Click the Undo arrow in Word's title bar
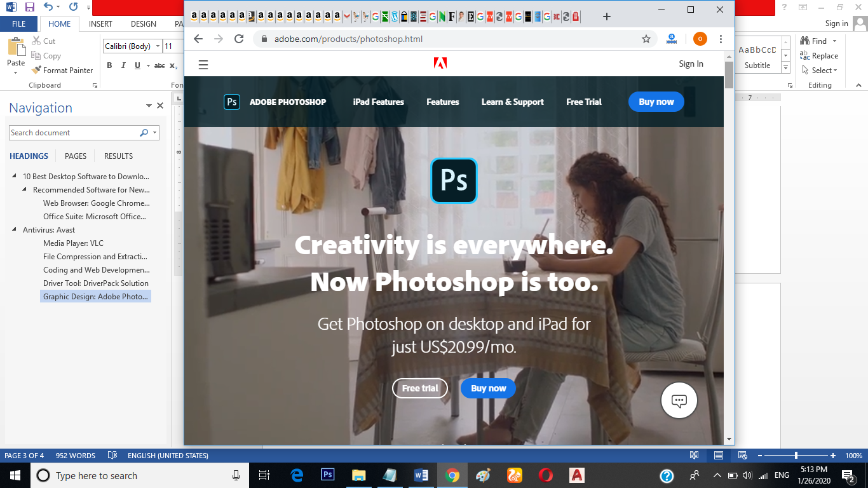Image resolution: width=868 pixels, height=488 pixels. (x=48, y=8)
